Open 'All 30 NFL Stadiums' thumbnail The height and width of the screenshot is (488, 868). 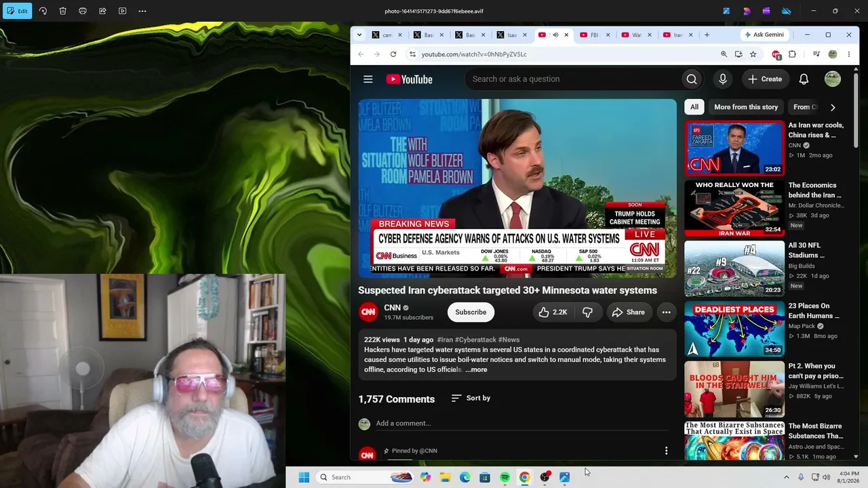(x=734, y=268)
